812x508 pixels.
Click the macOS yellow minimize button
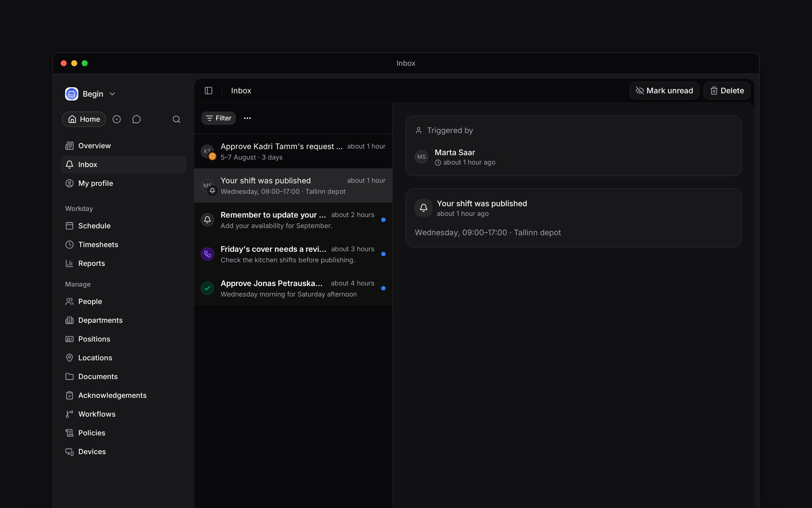[x=74, y=63]
